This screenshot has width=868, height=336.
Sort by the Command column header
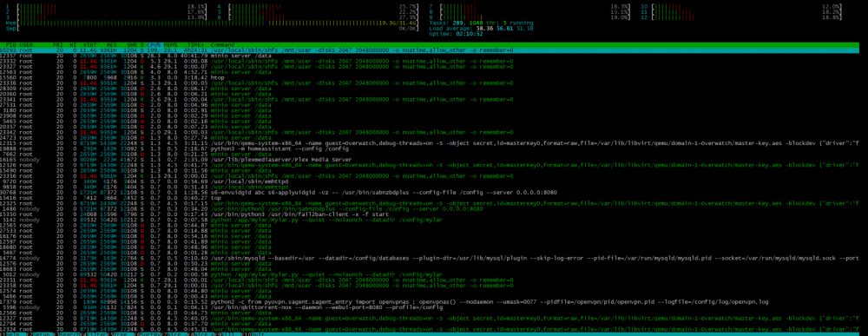pos(222,44)
